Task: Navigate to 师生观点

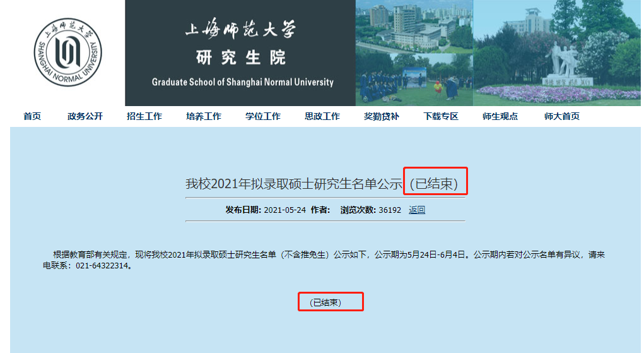Action: [x=500, y=116]
